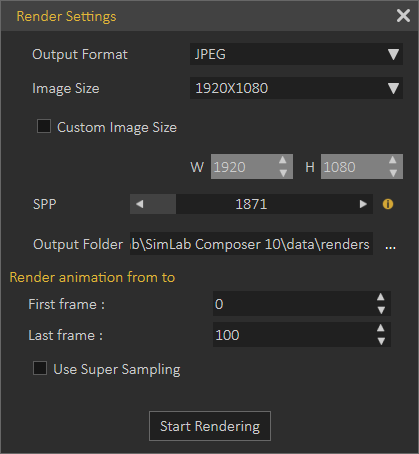The image size is (419, 454).
Task: Decrement Last frame with down arrow
Action: coord(381,341)
